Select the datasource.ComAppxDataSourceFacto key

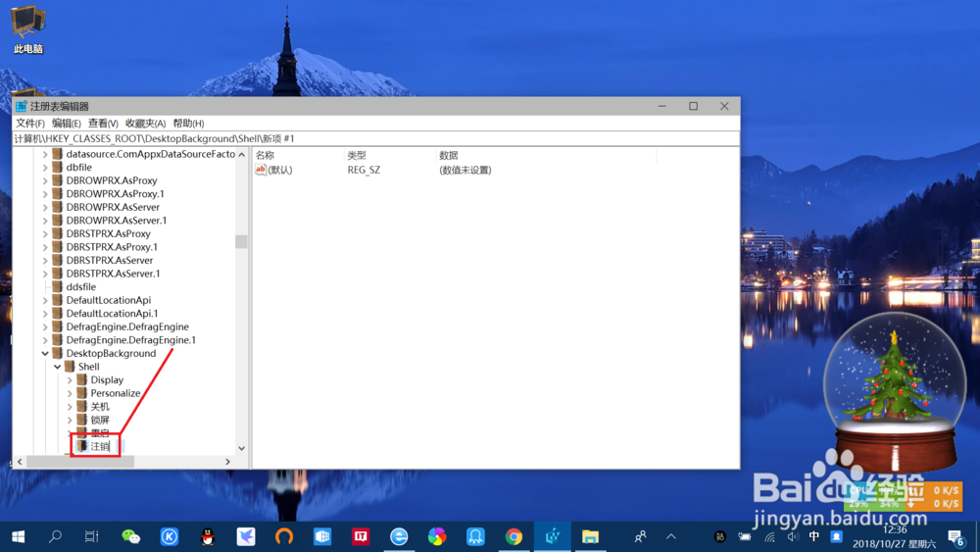coord(151,154)
